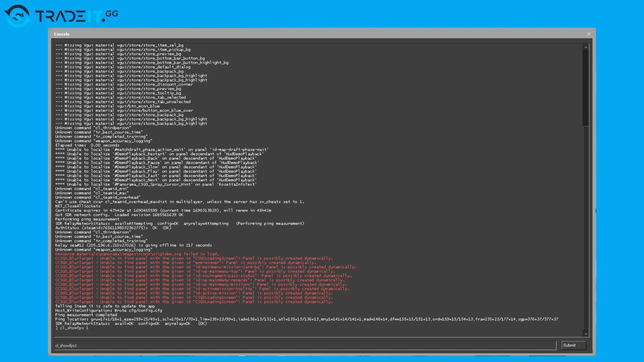The width and height of the screenshot is (644, 362).
Task: Click the "#matchdraft_phase_action_wait" line
Action: pos(162,149)
